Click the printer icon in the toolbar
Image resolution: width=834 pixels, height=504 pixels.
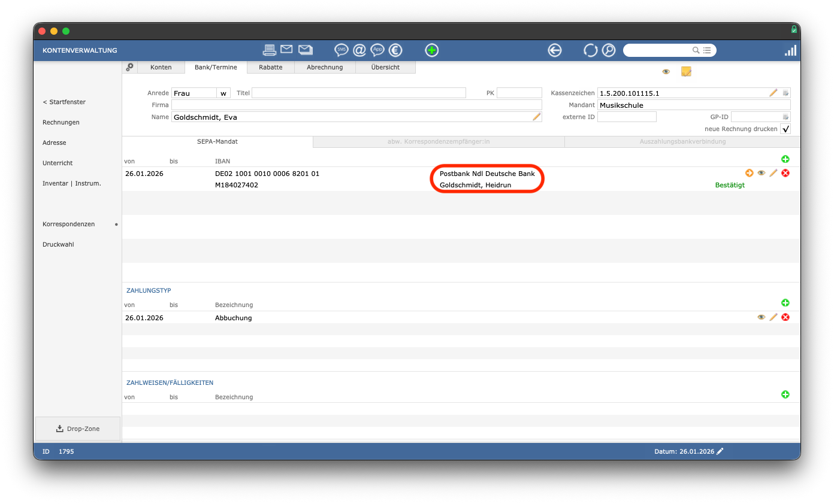point(269,50)
